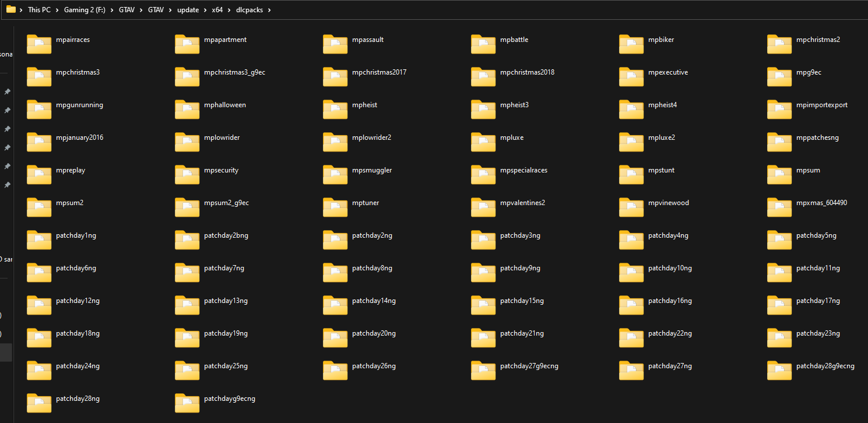Click the folder name patchday2bng
868x423 pixels.
226,235
